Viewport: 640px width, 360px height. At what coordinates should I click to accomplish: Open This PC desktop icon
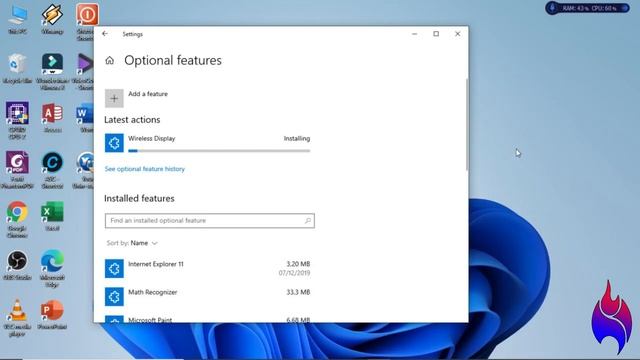(17, 20)
